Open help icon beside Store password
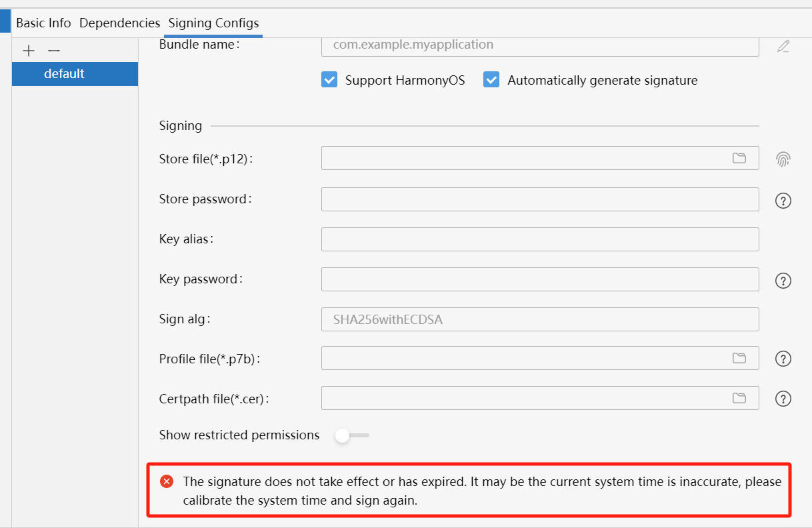This screenshot has height=528, width=812. coord(783,200)
